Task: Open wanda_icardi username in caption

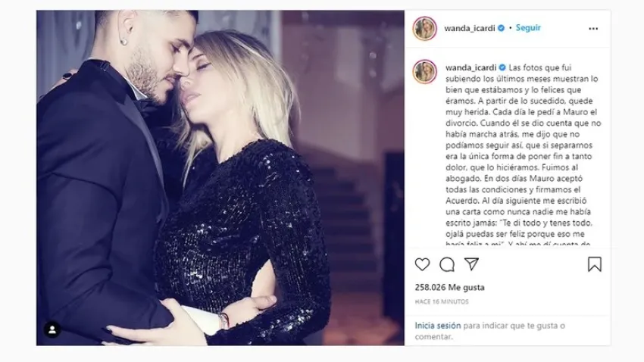Action: [x=470, y=67]
